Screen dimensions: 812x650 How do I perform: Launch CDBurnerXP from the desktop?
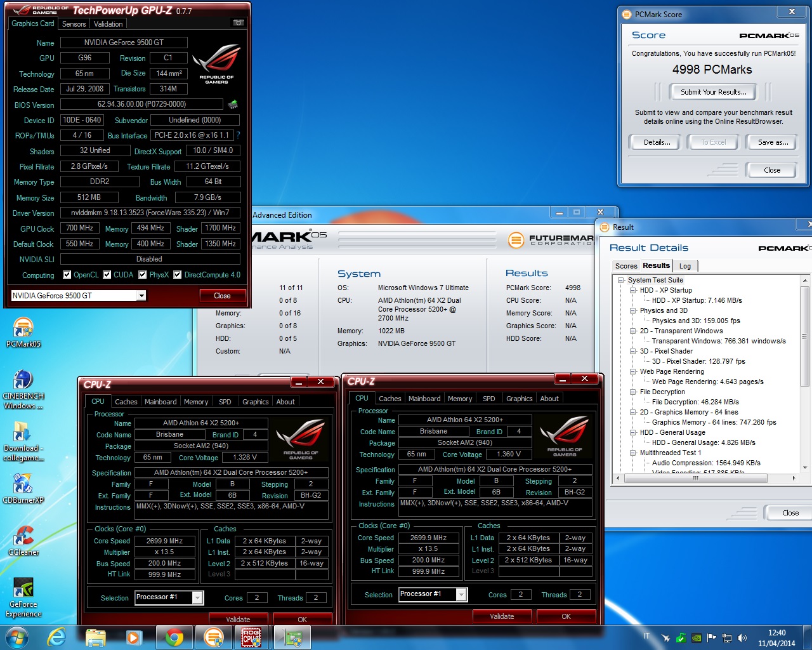[23, 489]
